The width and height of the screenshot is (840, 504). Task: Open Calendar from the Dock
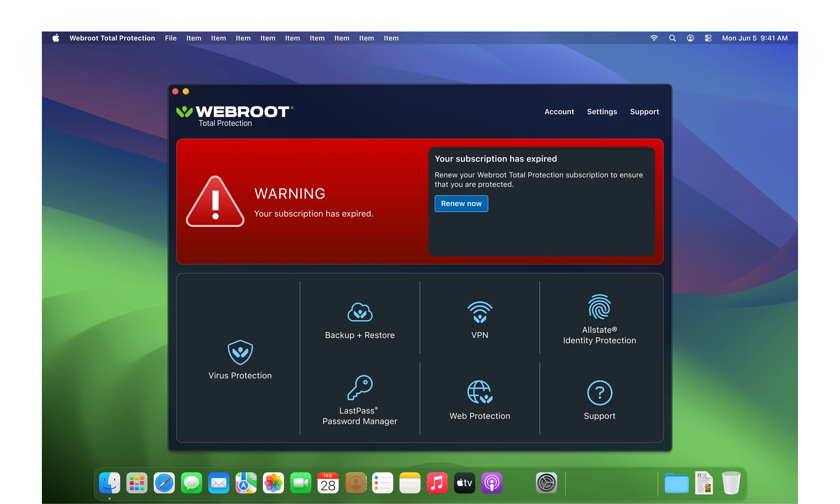[x=328, y=483]
